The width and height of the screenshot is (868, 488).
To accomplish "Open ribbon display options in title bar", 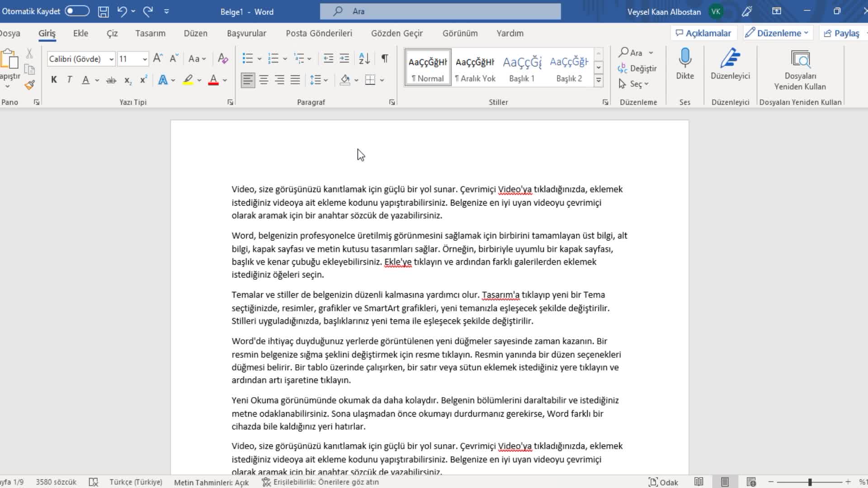I will tap(777, 11).
